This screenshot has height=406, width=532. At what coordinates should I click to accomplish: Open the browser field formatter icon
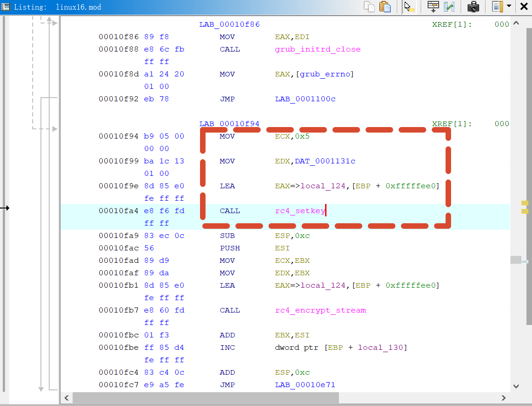pos(433,7)
